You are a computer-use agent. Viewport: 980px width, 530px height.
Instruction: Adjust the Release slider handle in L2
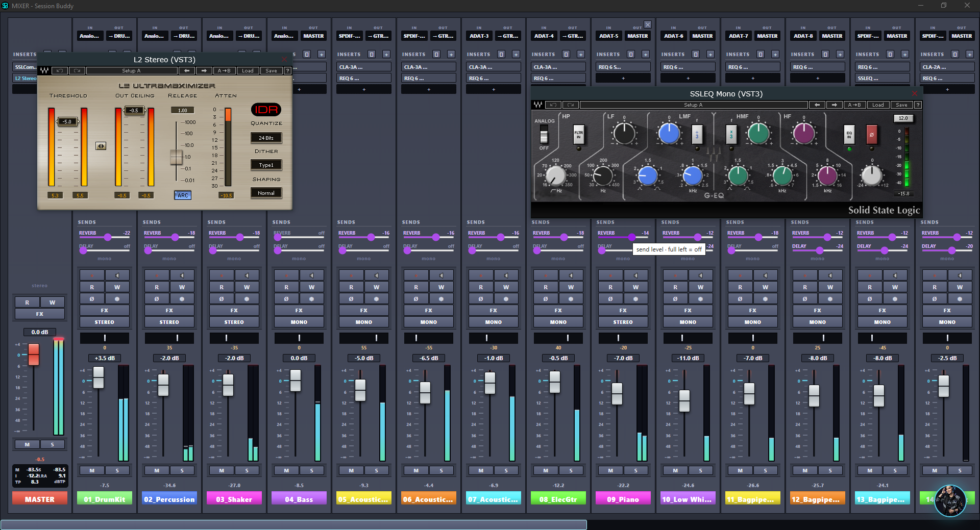pos(176,157)
